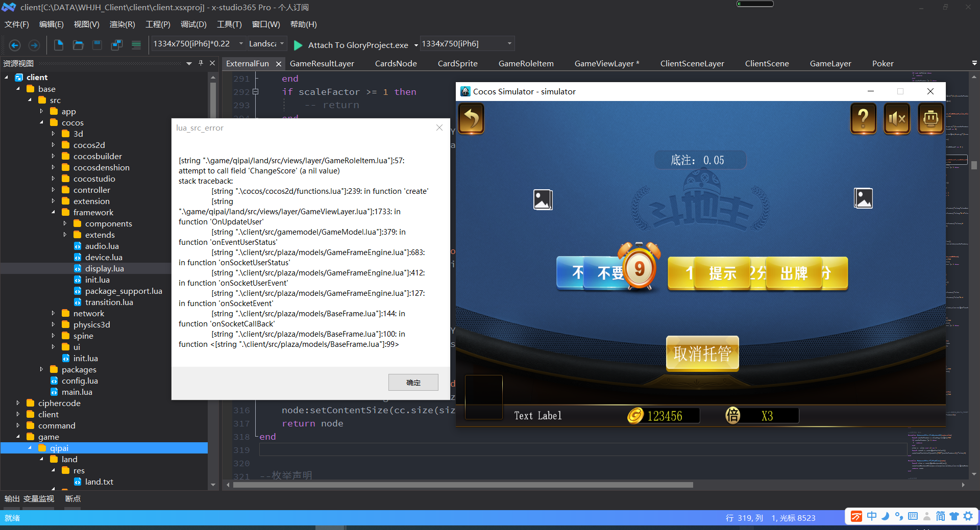Collapse the cocos folder in tree
Viewport: 980px width, 530px height.
tap(41, 123)
